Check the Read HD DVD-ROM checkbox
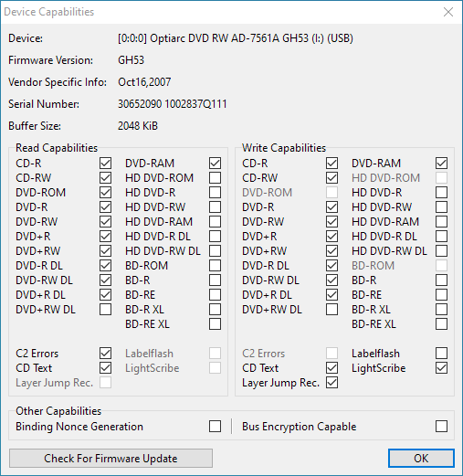Image resolution: width=463 pixels, height=476 pixels. pyautogui.click(x=215, y=178)
